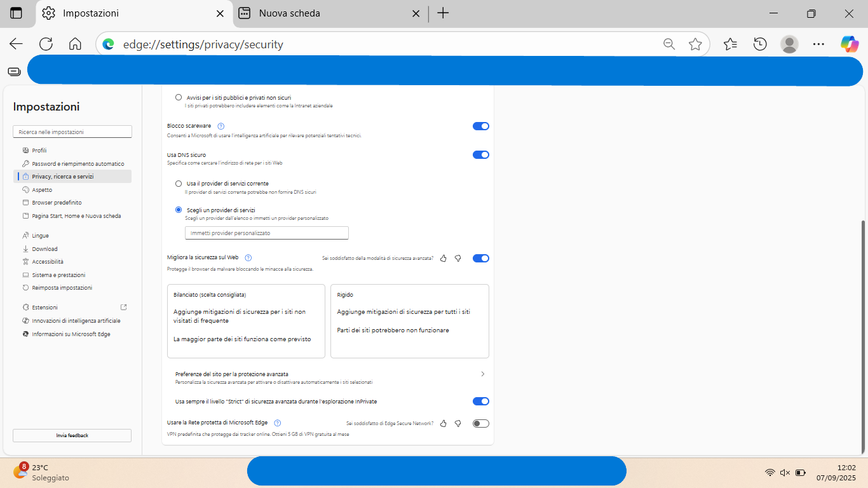Click the Ricerca nelle impostazioni search box
Viewport: 868px width, 488px height.
(72, 132)
